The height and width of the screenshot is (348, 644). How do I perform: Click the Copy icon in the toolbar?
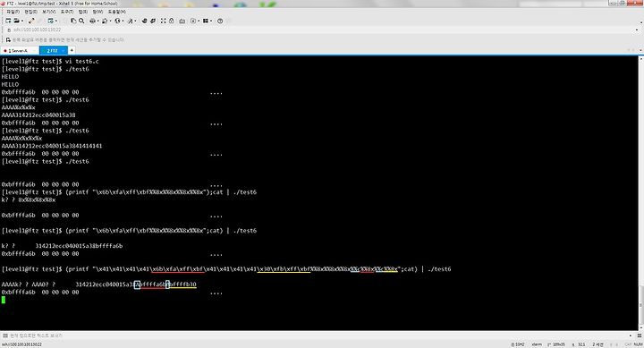click(x=73, y=21)
